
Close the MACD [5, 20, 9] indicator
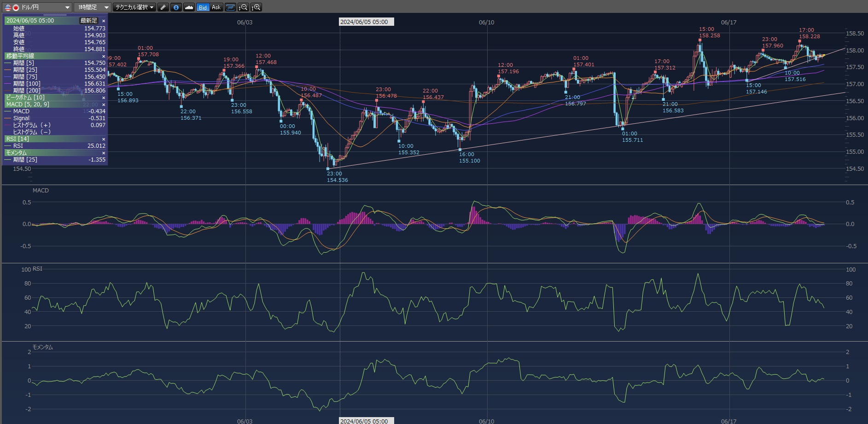103,105
